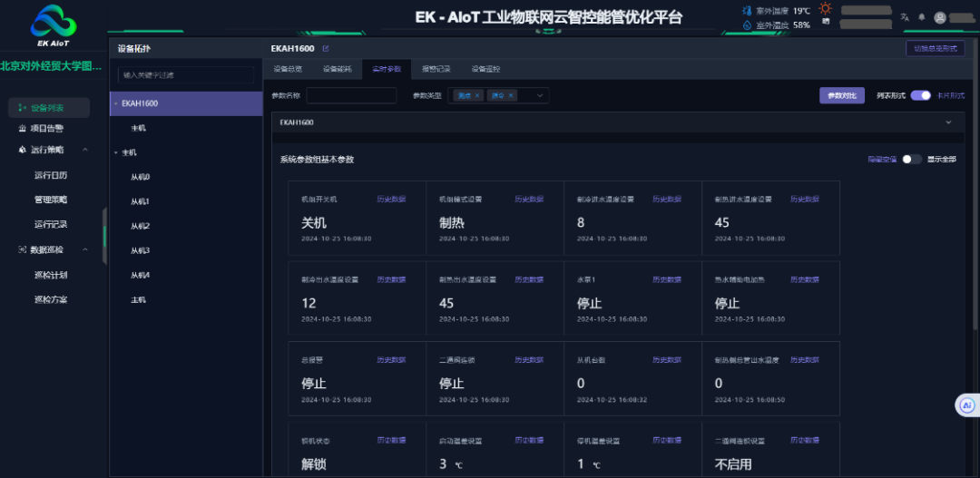Toggle 列表形式 / 卡片形式 switch

[x=920, y=95]
